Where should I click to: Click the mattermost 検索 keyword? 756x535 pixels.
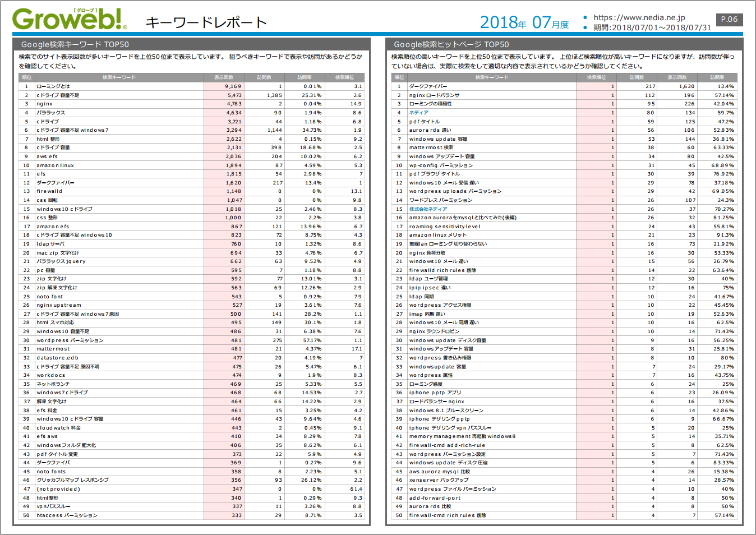(431, 147)
